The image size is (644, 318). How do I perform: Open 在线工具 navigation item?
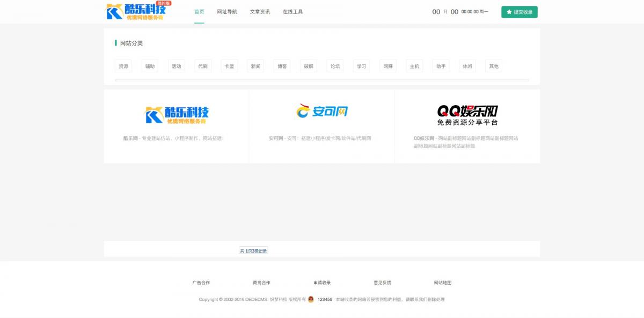click(x=292, y=12)
